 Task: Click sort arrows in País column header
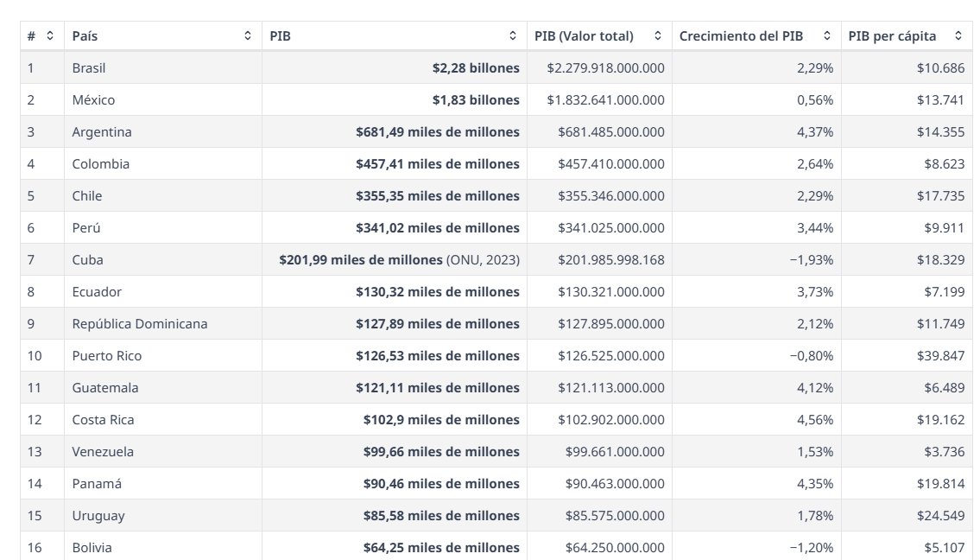pos(248,35)
